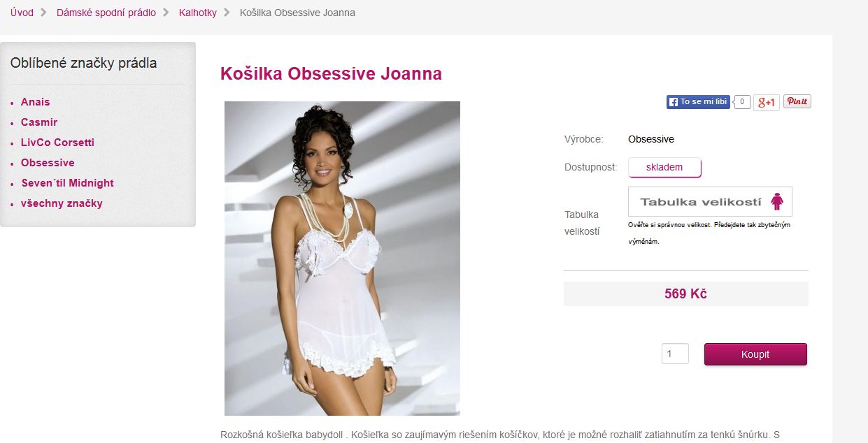Viewport: 868px width, 443px height.
Task: Click the Facebook 'To se mi líbí' button
Action: tap(698, 102)
